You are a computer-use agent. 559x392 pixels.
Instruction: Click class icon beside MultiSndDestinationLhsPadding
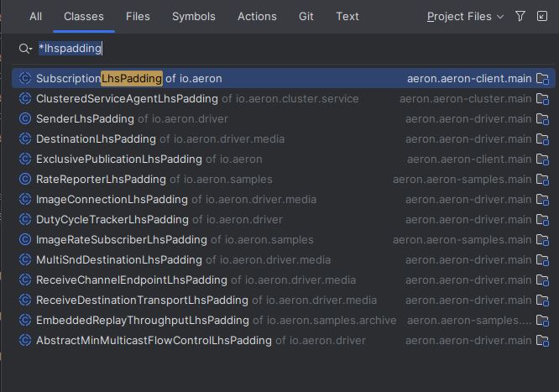[25, 259]
